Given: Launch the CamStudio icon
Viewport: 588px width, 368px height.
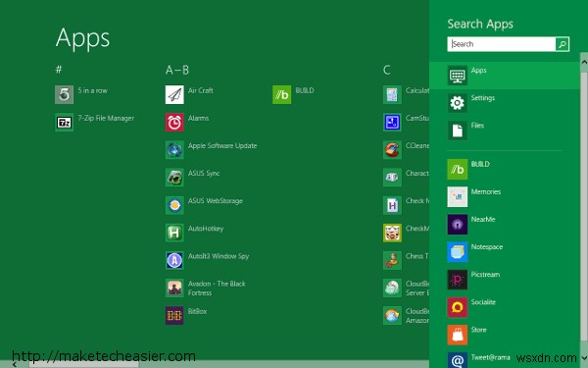Looking at the screenshot, I should coord(392,122).
